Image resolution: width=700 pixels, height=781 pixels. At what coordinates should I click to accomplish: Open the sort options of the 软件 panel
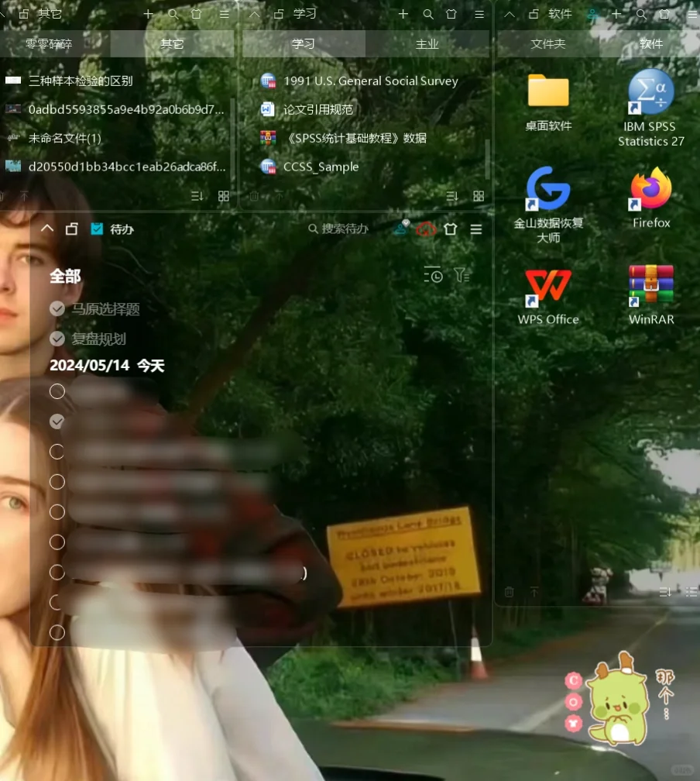click(x=665, y=592)
